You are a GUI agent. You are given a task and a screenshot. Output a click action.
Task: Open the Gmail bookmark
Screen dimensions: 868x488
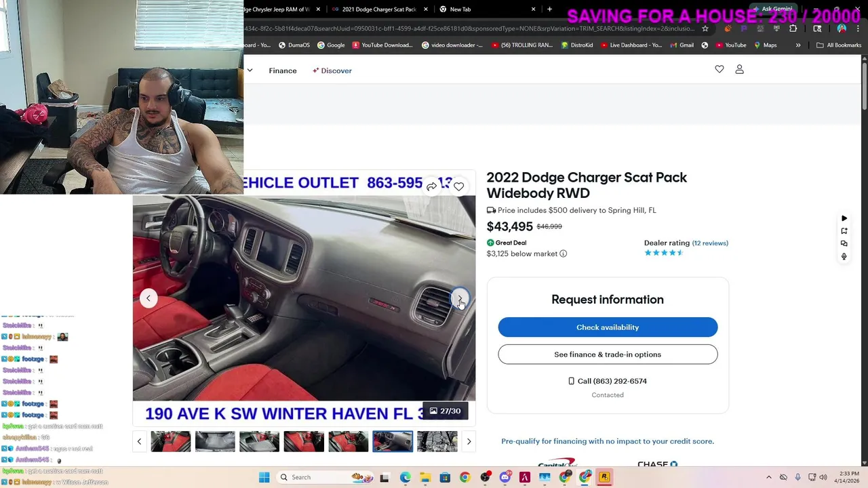pyautogui.click(x=681, y=45)
